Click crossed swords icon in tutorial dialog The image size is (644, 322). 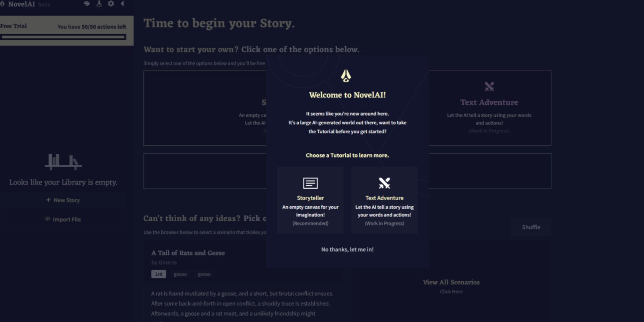point(384,183)
